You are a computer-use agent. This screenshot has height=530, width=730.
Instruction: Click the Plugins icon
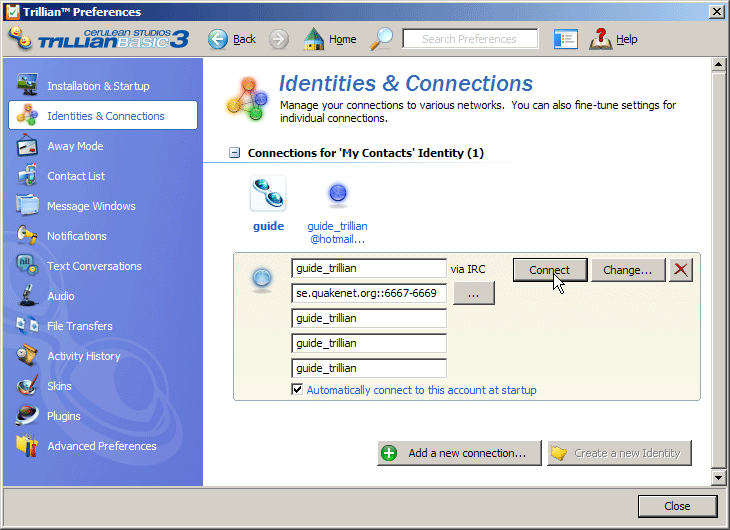[27, 415]
